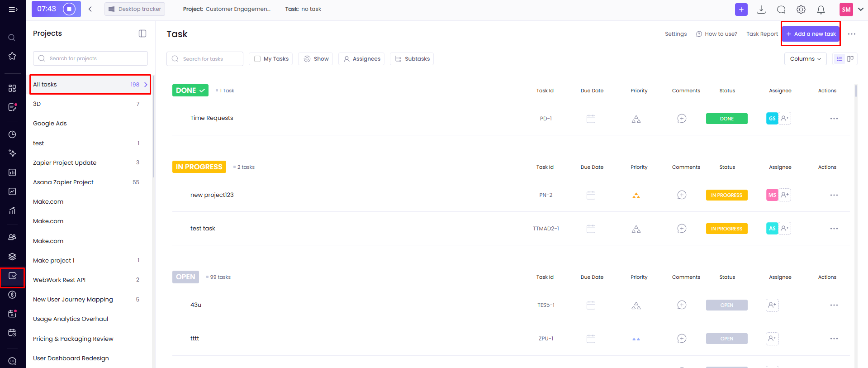Add a comment to Time Requests task
868x368 pixels.
tap(682, 119)
